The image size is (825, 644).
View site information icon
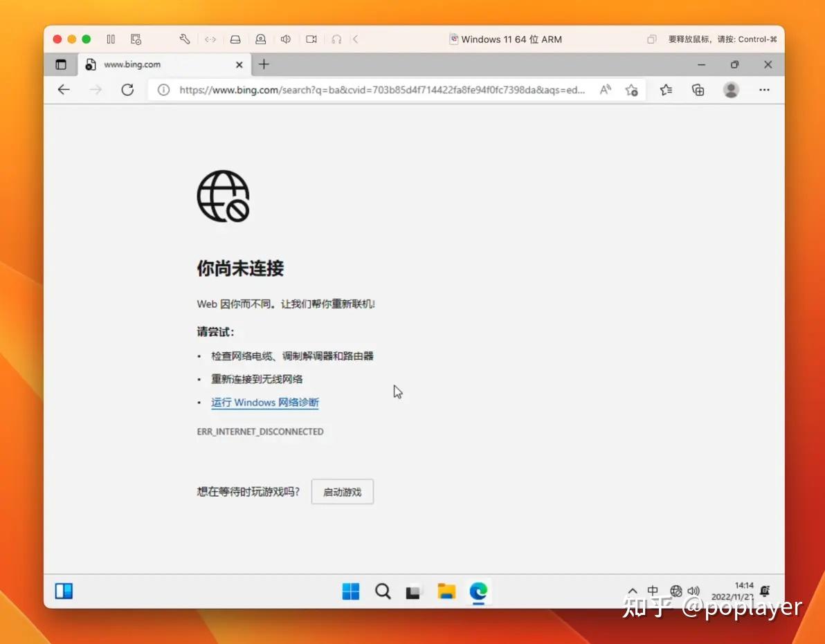coord(163,90)
